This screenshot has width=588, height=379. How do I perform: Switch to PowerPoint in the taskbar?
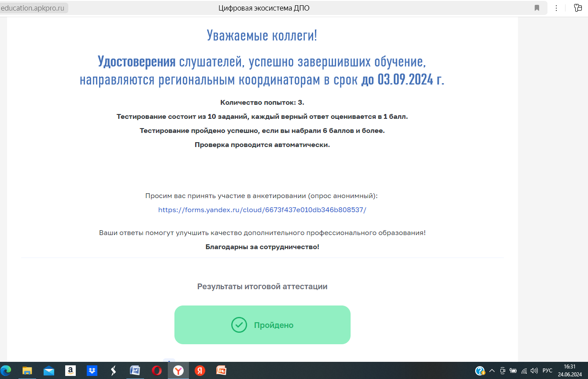click(x=221, y=371)
